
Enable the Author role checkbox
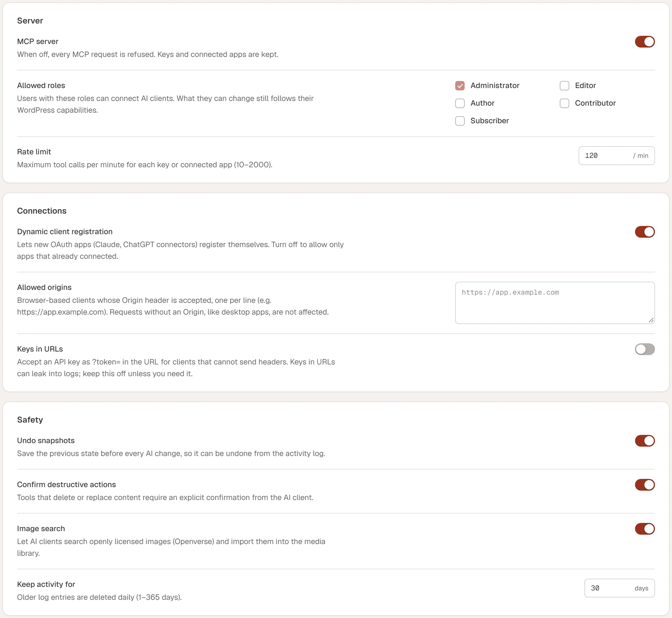460,103
